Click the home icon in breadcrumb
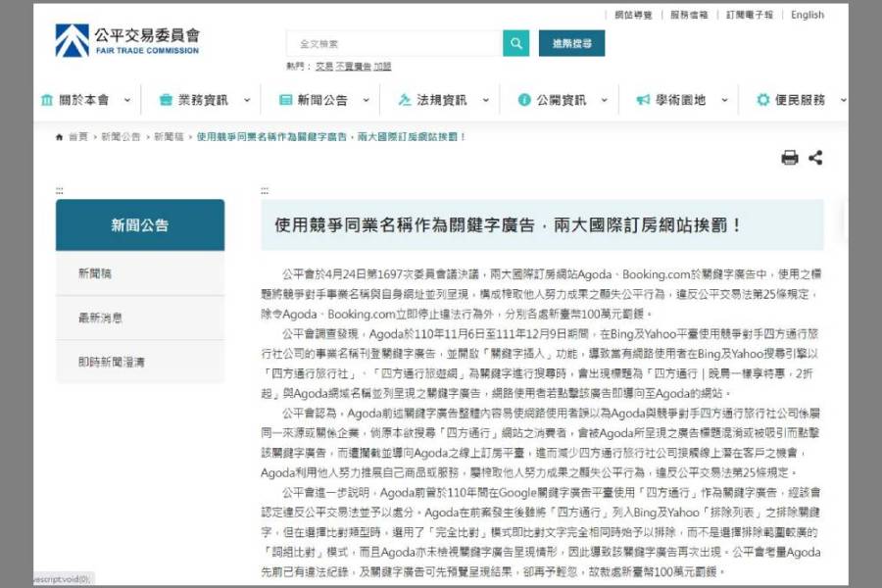Viewport: 882px width, 588px height. point(59,137)
